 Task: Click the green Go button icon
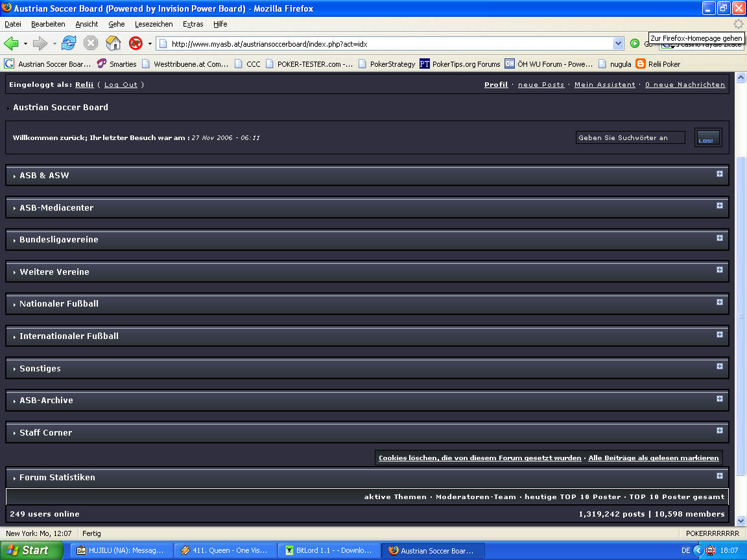coord(635,43)
